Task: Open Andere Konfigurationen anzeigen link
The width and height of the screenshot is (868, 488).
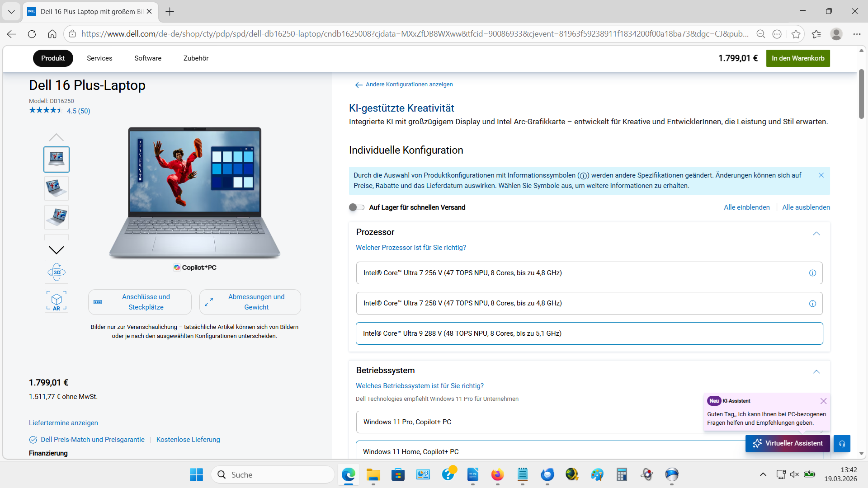Action: (409, 84)
